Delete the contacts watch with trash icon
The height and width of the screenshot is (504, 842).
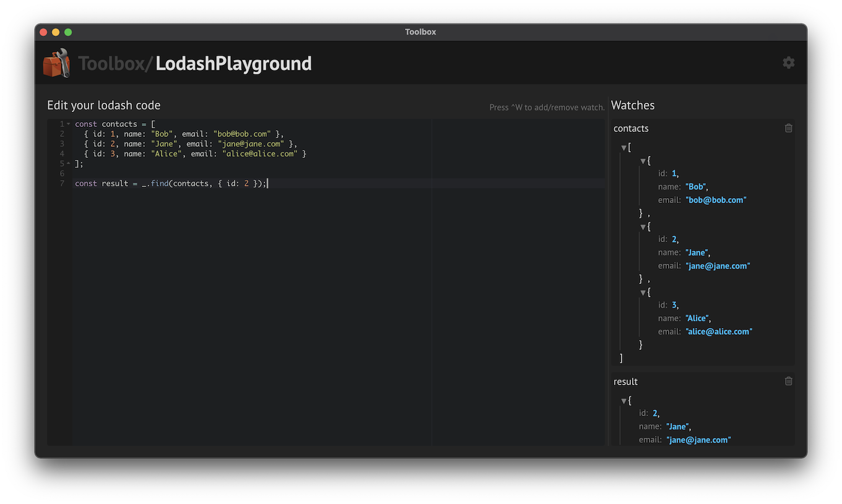pos(788,128)
